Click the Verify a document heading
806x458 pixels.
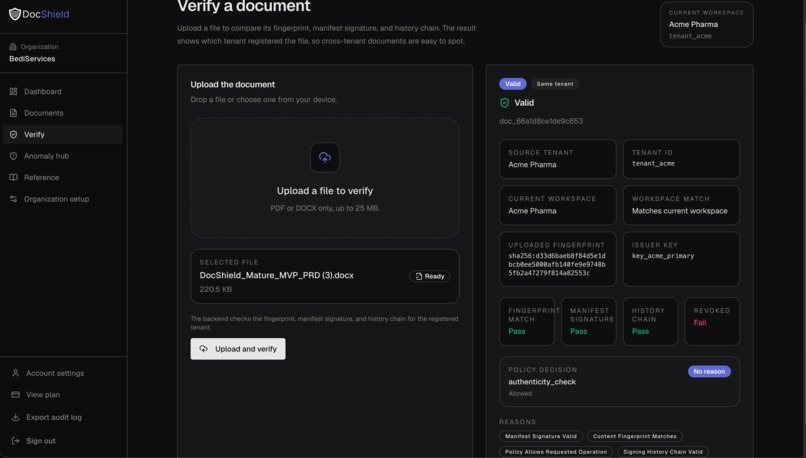(x=244, y=6)
